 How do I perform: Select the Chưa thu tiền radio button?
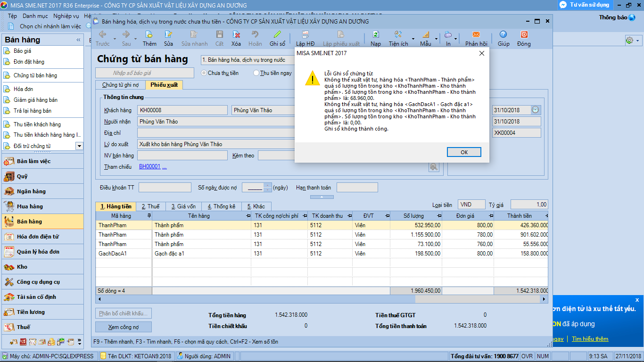[x=204, y=73]
